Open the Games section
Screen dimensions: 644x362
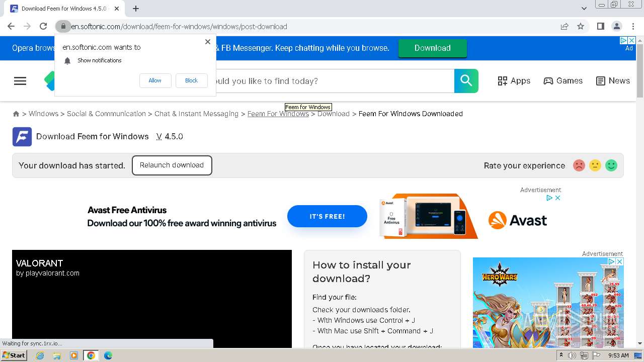coord(563,81)
